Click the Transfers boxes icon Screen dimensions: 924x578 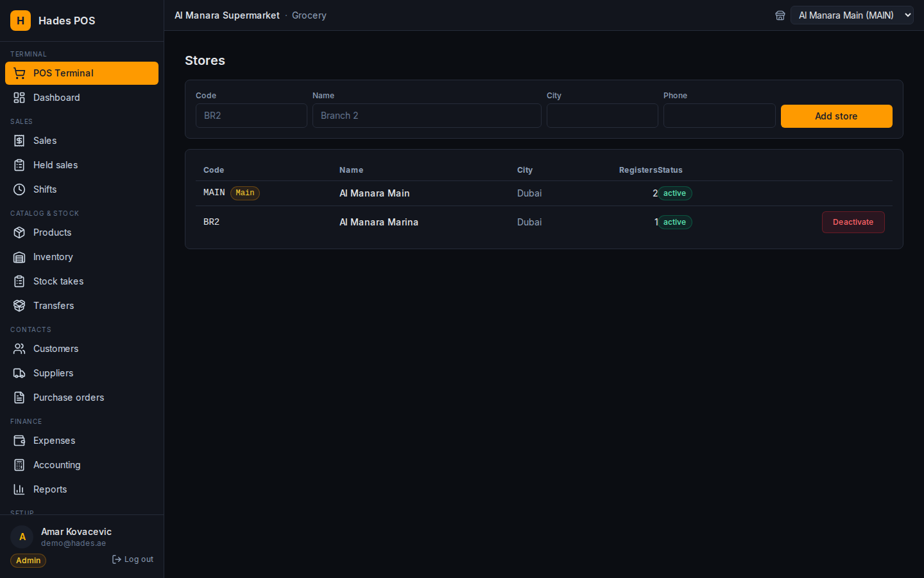pyautogui.click(x=19, y=306)
